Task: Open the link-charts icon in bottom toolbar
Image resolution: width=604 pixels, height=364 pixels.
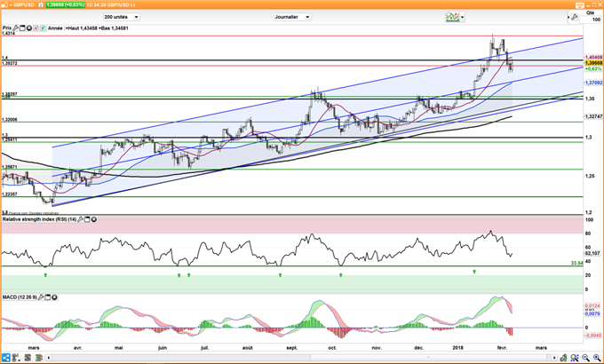Action: point(15,358)
